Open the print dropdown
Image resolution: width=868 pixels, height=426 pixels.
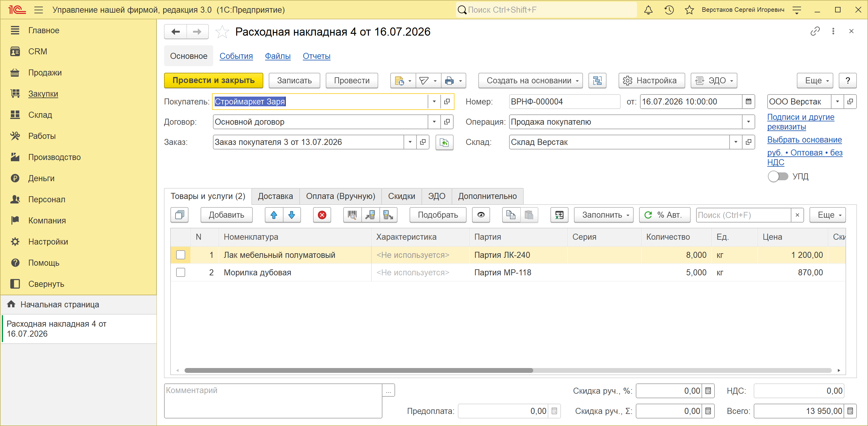(x=454, y=81)
